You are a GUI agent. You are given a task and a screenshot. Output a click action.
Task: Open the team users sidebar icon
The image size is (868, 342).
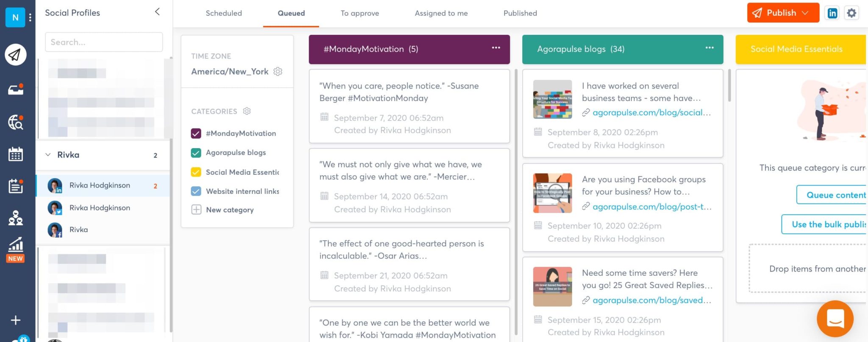16,218
